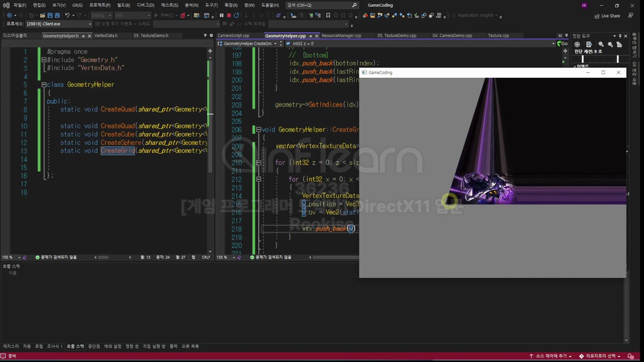644x362 pixels.
Task: Open the process dropdown showing Client.exe
Action: tap(90, 24)
